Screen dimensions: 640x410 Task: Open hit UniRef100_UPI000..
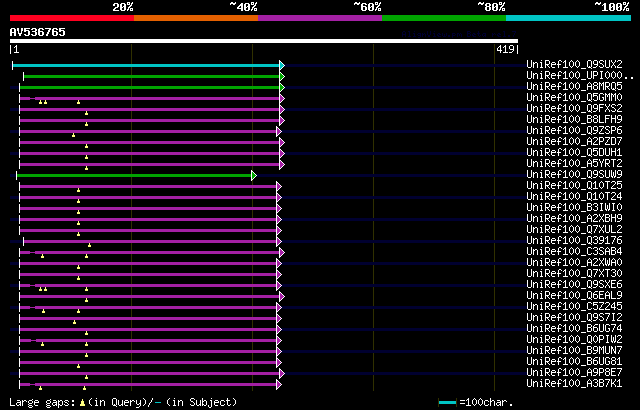pos(580,75)
